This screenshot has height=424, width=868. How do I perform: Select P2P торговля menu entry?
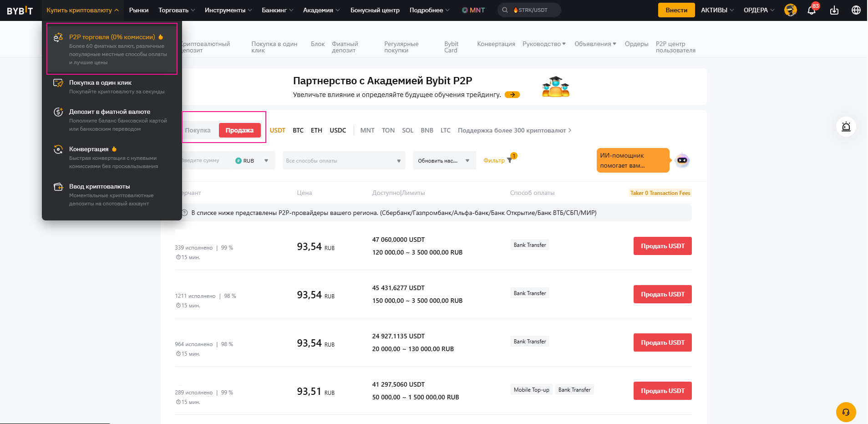(x=112, y=37)
